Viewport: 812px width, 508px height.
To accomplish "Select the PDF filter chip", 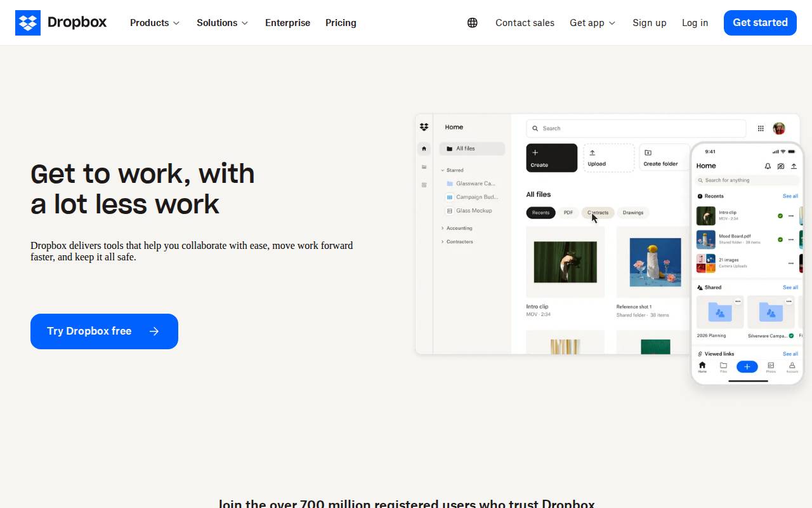I will tap(568, 213).
